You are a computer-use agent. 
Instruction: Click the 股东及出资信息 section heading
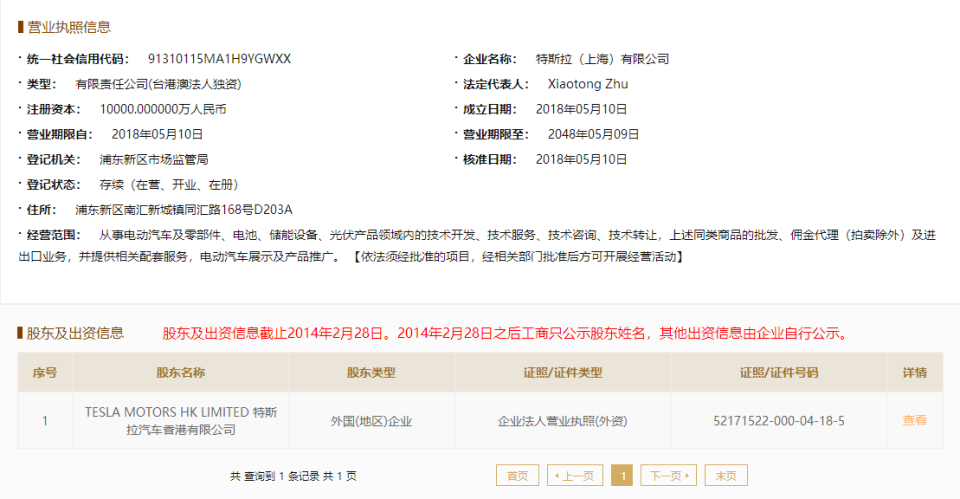coord(75,333)
